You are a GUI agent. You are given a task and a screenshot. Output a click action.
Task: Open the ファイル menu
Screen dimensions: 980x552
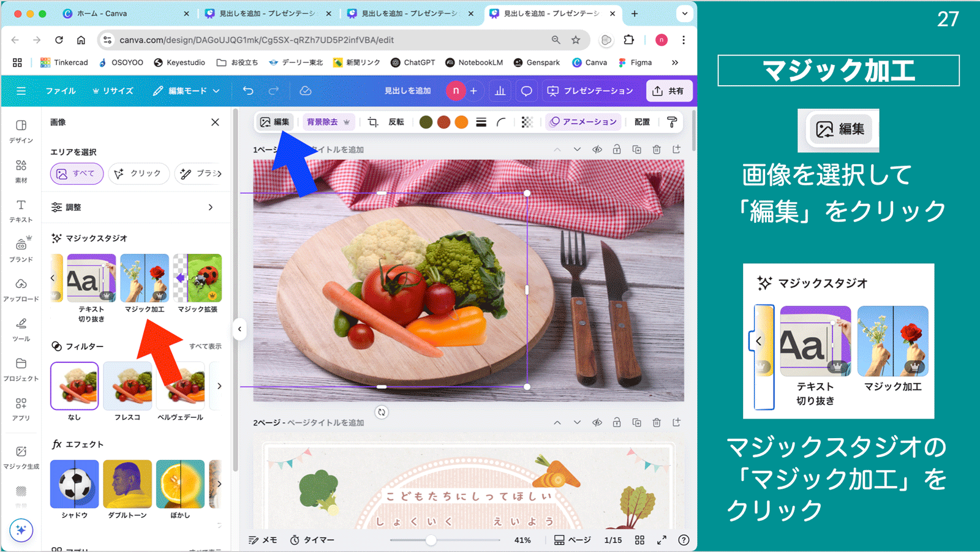click(61, 91)
